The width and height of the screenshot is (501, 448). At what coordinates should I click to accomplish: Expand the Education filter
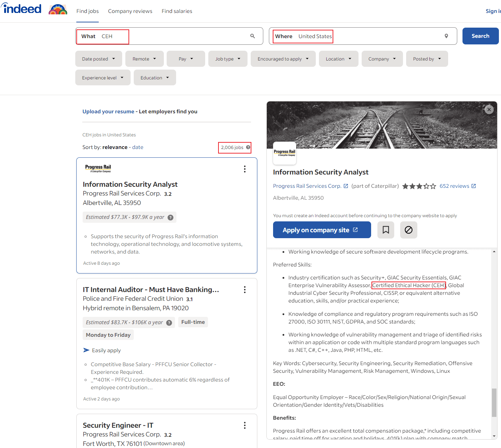pos(155,78)
